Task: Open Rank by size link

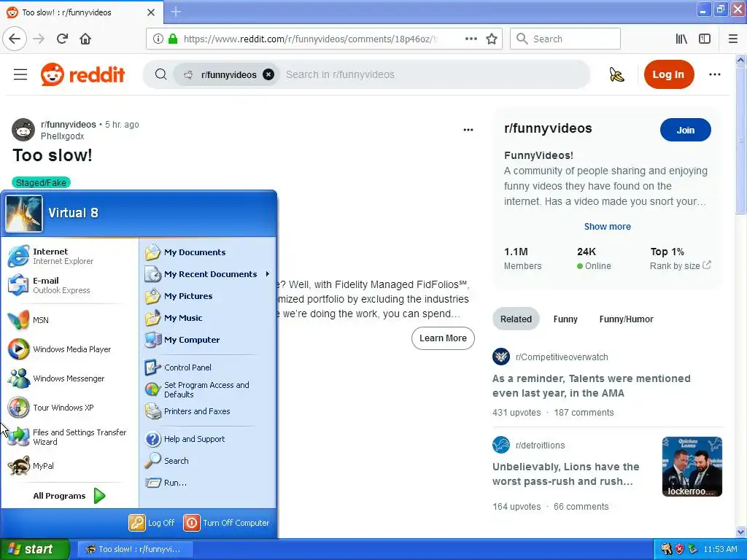Action: point(681,265)
